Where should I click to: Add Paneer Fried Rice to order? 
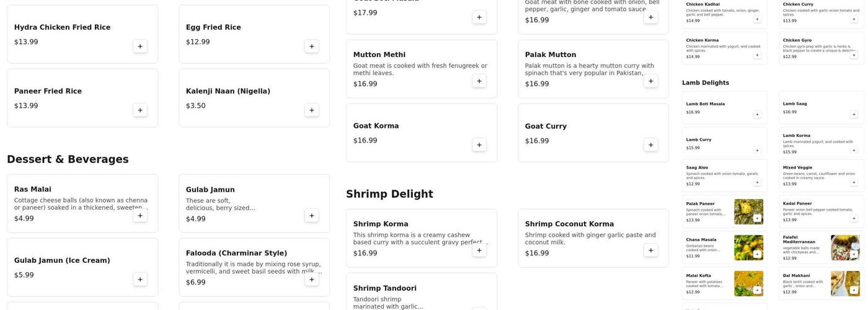coord(140,110)
